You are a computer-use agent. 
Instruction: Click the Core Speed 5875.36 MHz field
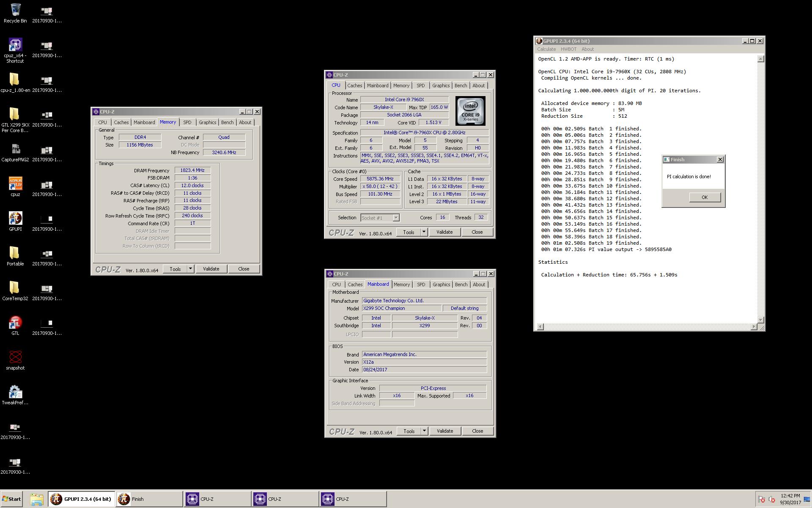[380, 179]
